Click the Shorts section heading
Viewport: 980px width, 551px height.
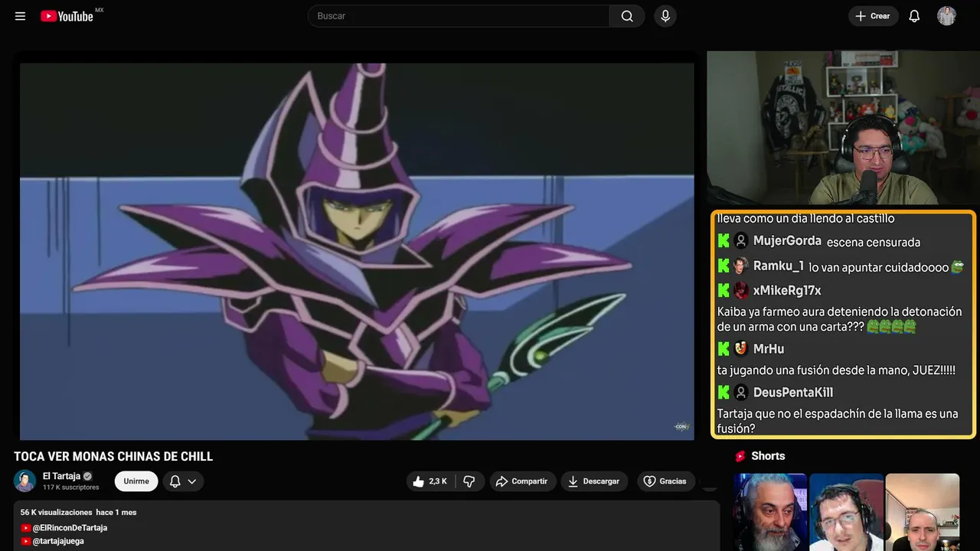pos(768,456)
